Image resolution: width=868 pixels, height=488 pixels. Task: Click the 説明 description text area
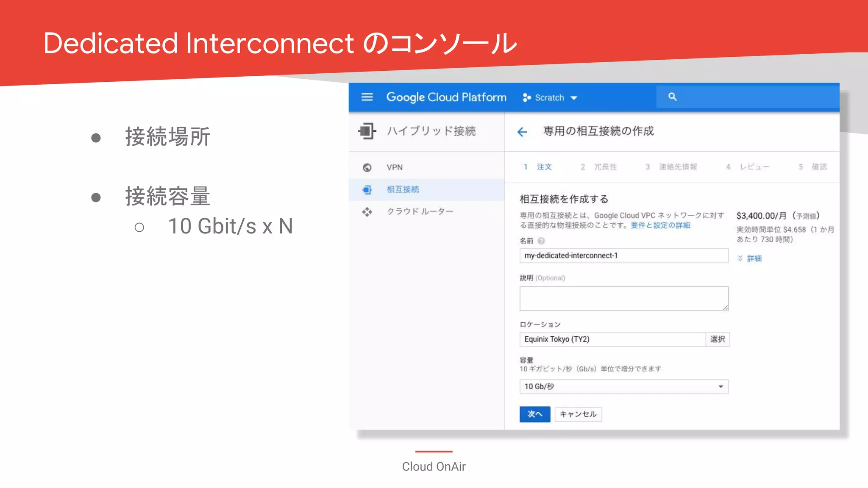(624, 299)
